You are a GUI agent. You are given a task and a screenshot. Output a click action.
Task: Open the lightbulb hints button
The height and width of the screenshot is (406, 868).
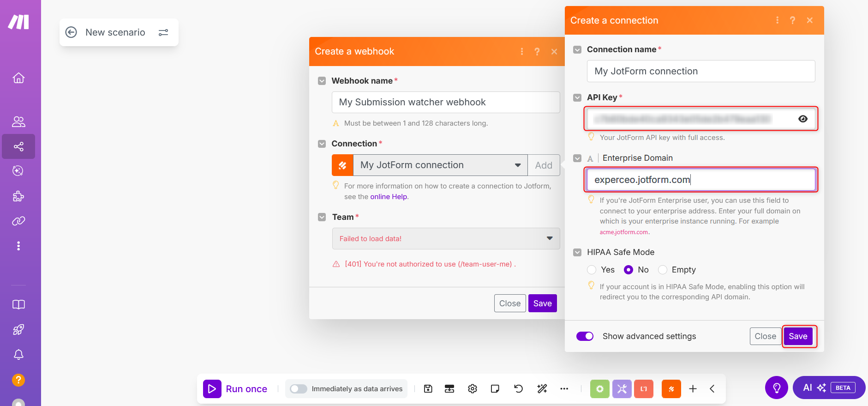pos(777,388)
